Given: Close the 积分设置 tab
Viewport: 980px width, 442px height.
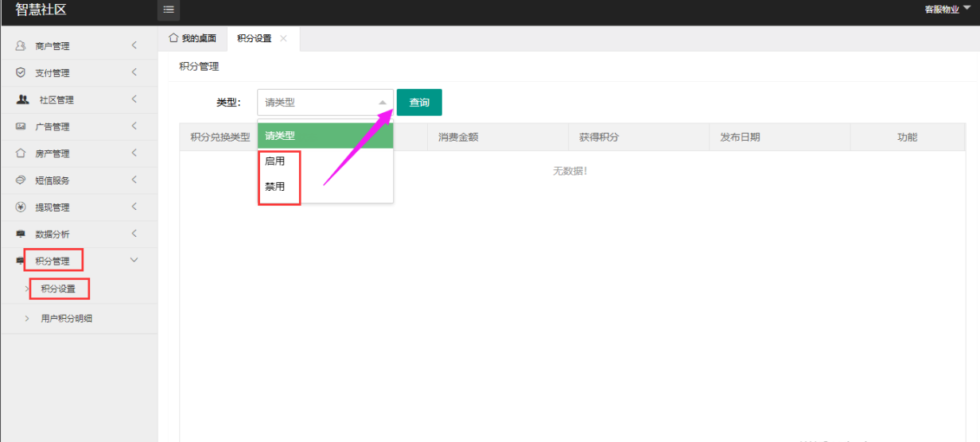Looking at the screenshot, I should [x=283, y=39].
